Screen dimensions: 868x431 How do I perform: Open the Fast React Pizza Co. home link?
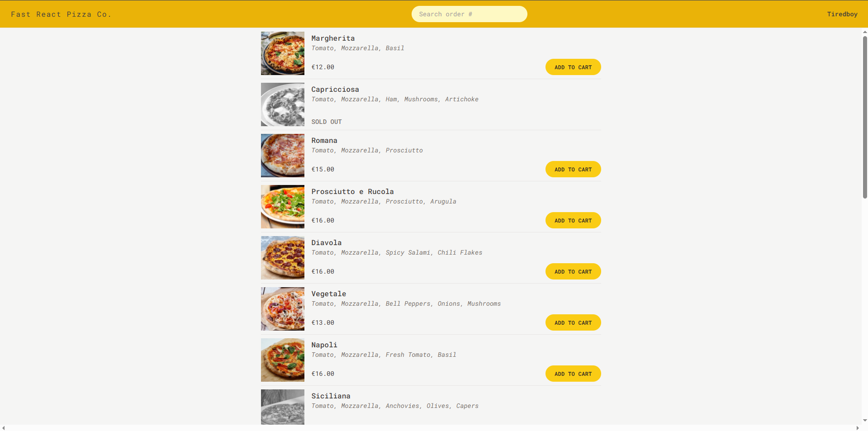pos(61,14)
